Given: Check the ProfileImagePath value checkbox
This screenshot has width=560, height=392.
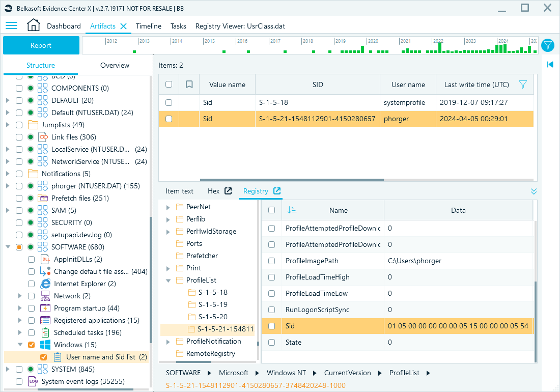Looking at the screenshot, I should [x=271, y=261].
